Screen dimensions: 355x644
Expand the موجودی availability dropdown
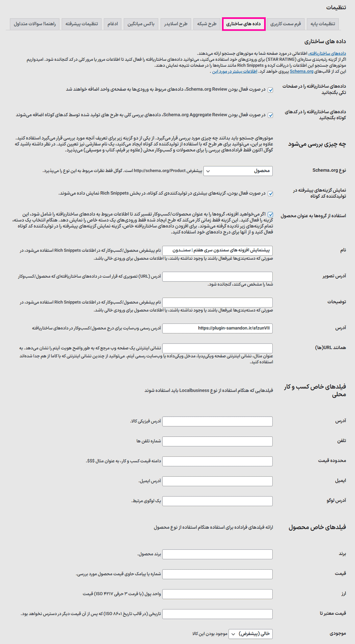[251, 634]
